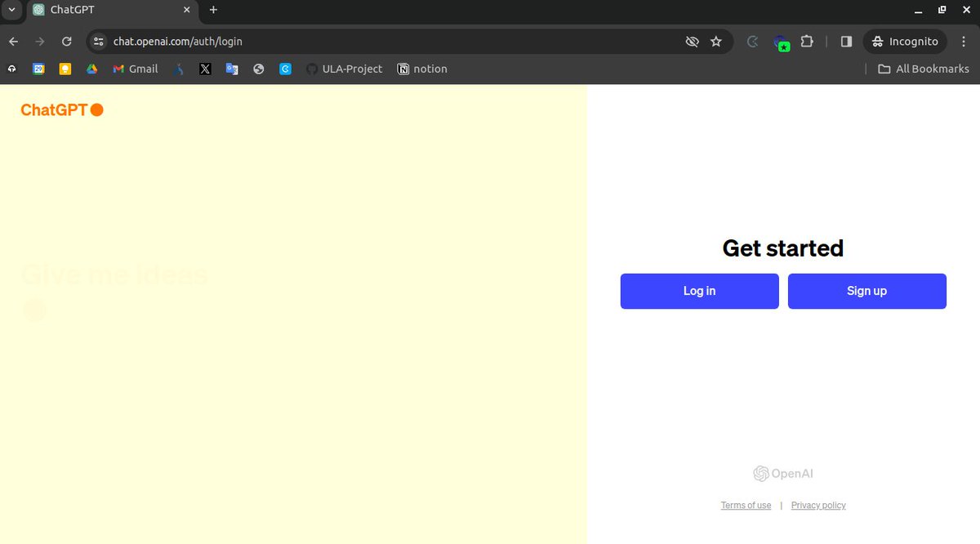Open the bookmark icon between Gmail and X
Image resolution: width=980 pixels, height=544 pixels.
pyautogui.click(x=179, y=69)
